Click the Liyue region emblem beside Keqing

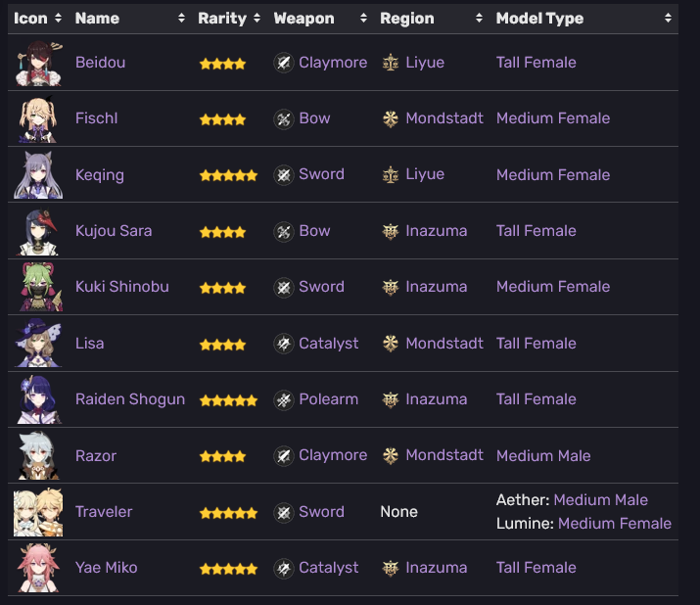(391, 174)
